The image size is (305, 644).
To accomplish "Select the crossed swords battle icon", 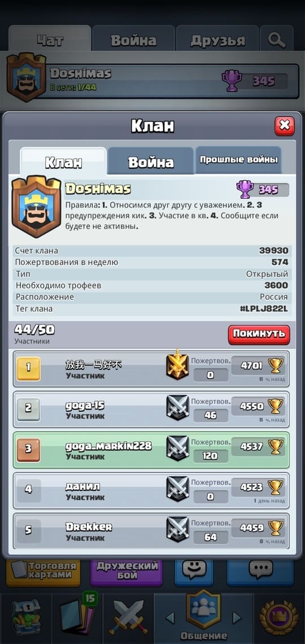I will coord(128,617).
